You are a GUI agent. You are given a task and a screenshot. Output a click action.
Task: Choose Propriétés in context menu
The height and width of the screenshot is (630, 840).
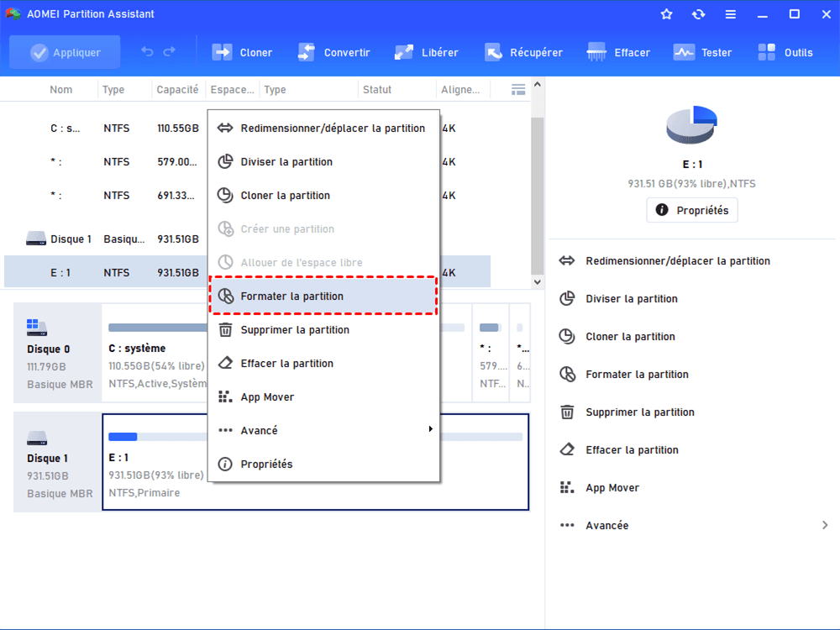tap(323, 465)
